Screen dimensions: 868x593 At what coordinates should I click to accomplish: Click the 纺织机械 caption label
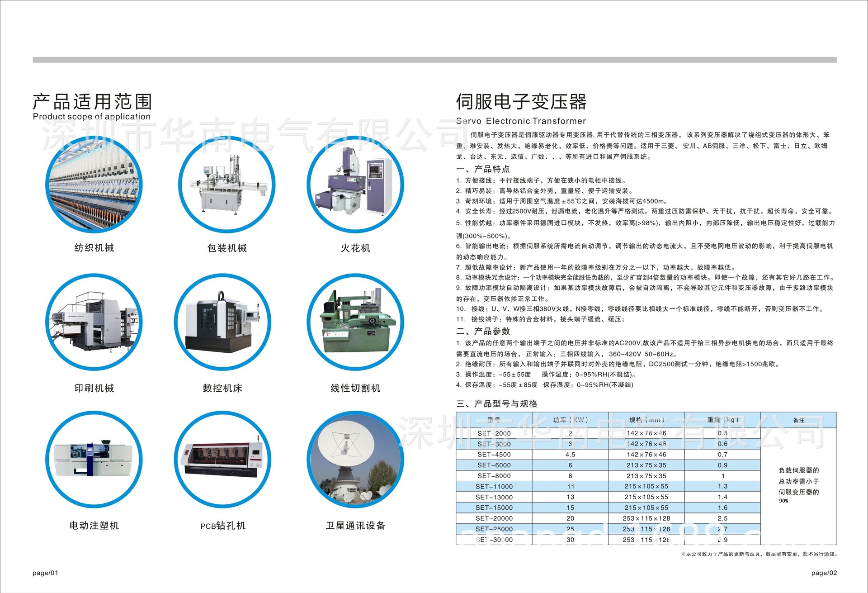[x=94, y=248]
